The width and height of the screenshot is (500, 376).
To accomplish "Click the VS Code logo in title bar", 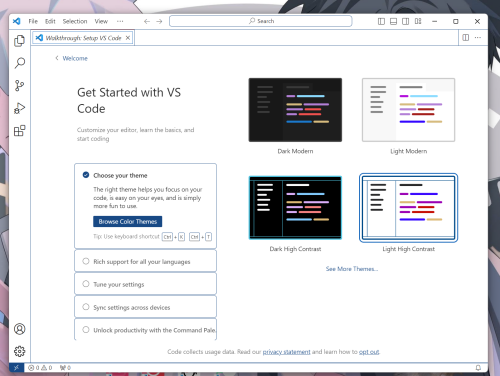I will pos(17,21).
